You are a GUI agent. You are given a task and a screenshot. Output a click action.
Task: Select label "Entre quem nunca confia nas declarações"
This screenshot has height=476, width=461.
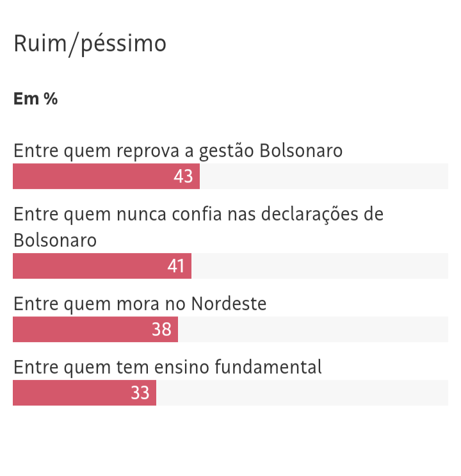(x=198, y=214)
